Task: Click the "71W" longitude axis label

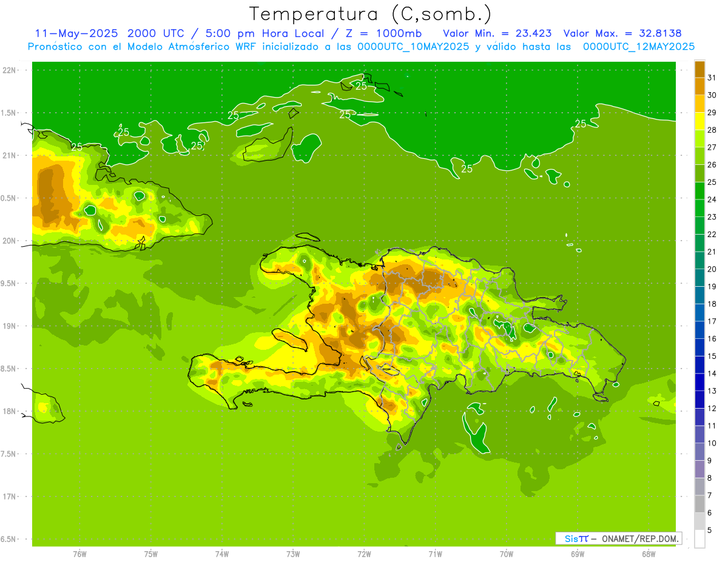Action: [435, 554]
